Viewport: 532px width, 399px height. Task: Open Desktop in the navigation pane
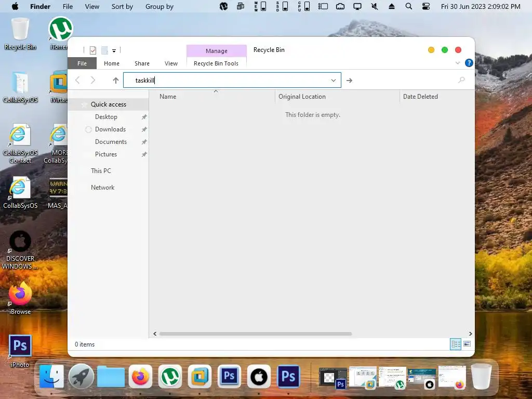click(106, 117)
